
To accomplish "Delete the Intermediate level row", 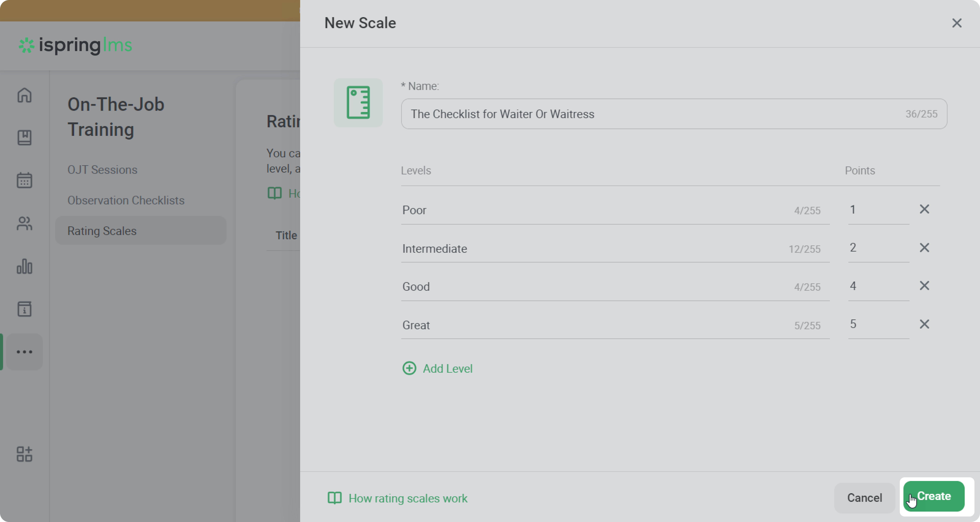I will pos(924,248).
